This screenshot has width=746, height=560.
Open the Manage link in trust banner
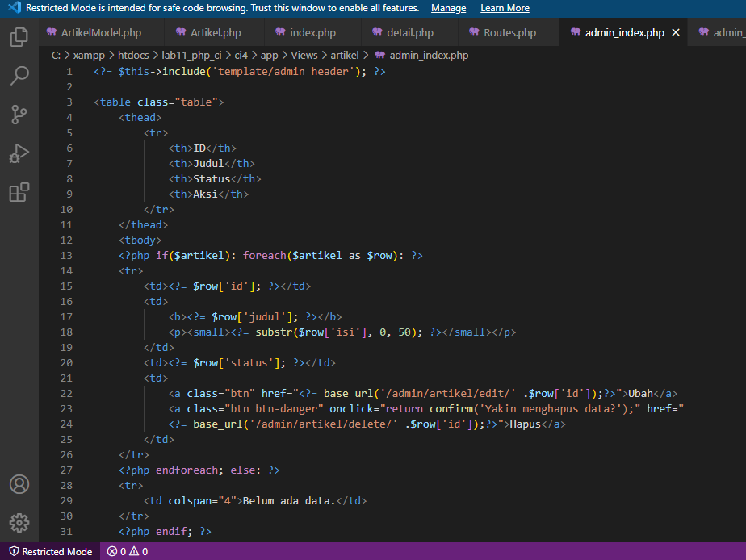(449, 7)
